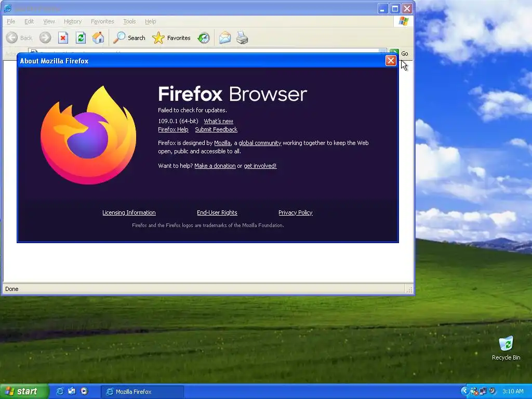
Task: Open the Tools menu
Action: click(129, 21)
